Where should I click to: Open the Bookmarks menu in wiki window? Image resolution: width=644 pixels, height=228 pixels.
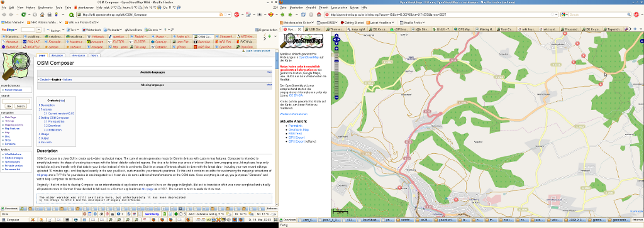point(45,8)
